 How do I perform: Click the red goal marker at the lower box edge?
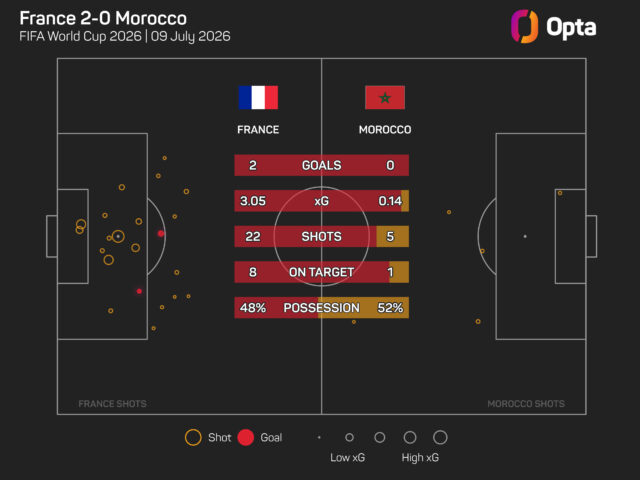coord(139,291)
